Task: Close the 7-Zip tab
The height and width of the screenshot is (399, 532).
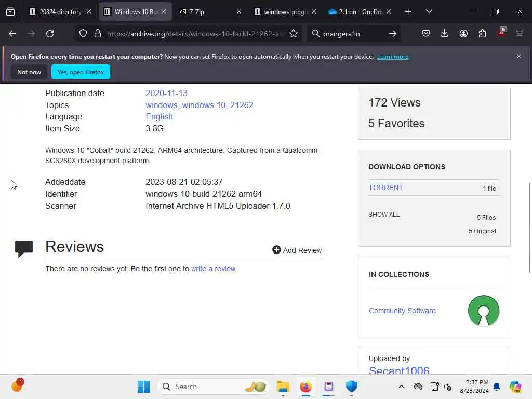Action: point(239,11)
